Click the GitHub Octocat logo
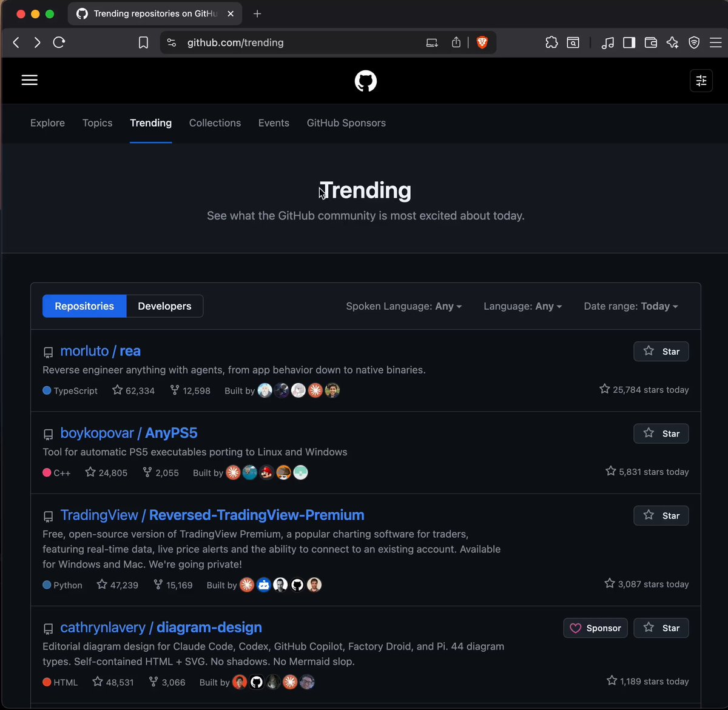This screenshot has height=710, width=728. click(x=366, y=81)
